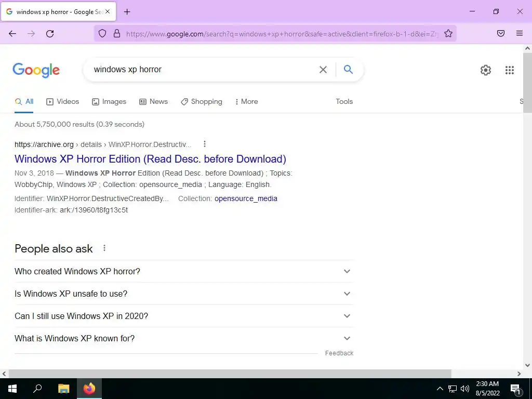The height and width of the screenshot is (399, 532).
Task: Click the Firefox address bar URL
Action: point(282,34)
